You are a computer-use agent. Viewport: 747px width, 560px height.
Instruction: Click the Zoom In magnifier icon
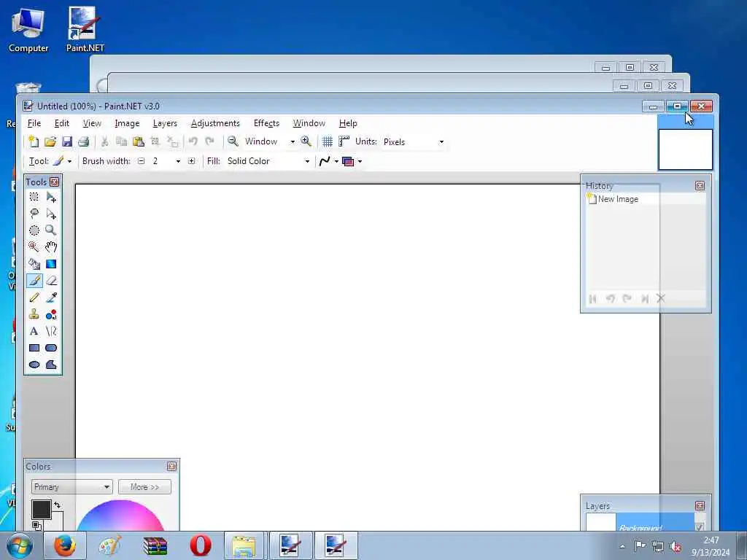point(306,141)
